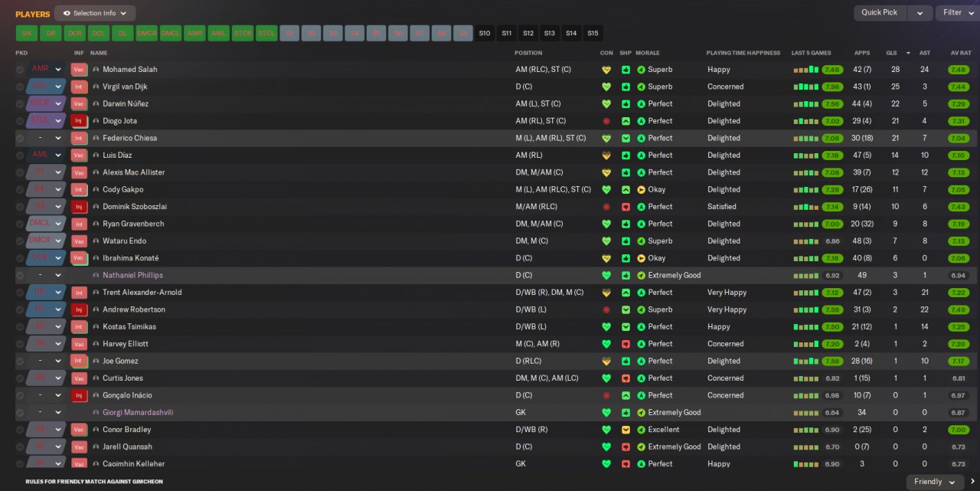Open the Filter dropdown
This screenshot has width=980, height=491.
tap(958, 13)
